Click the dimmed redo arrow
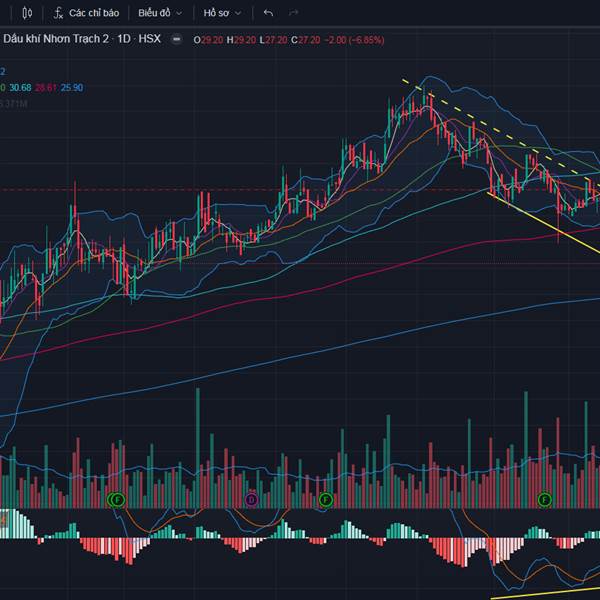The height and width of the screenshot is (600, 600). pyautogui.click(x=293, y=13)
